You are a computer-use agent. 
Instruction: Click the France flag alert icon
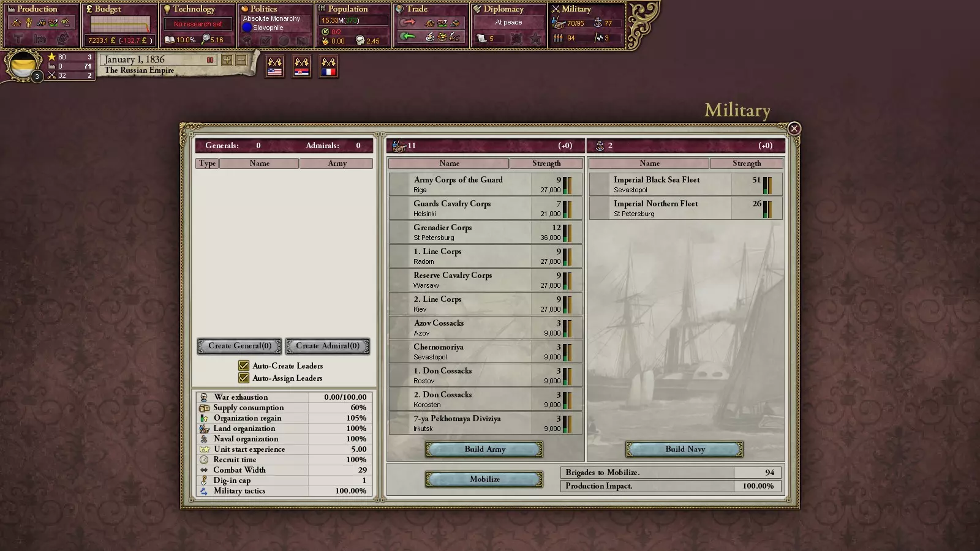[328, 66]
